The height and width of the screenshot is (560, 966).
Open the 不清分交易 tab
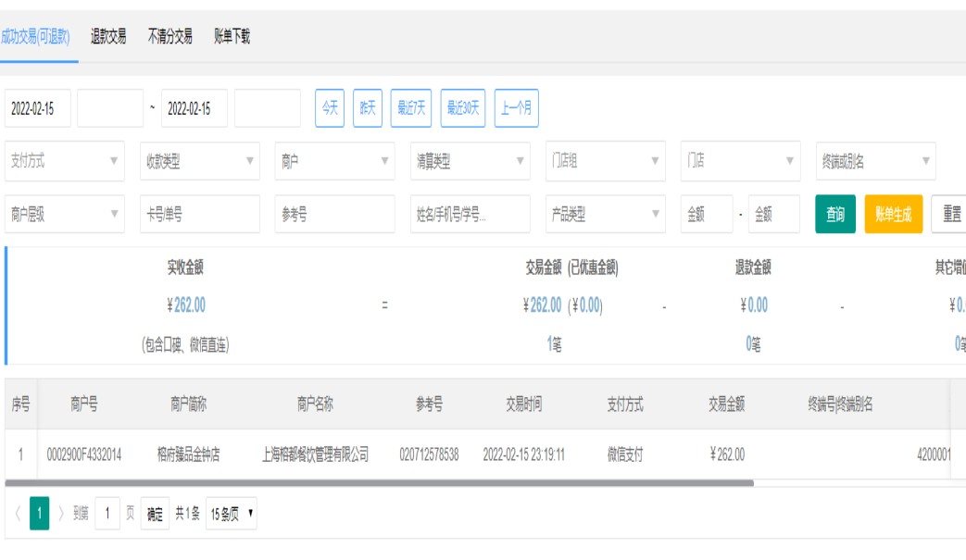coord(170,37)
